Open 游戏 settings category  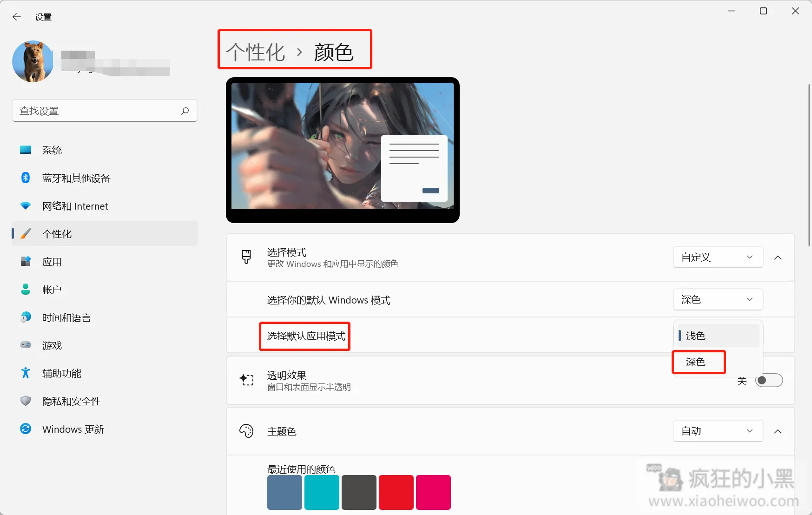105,345
